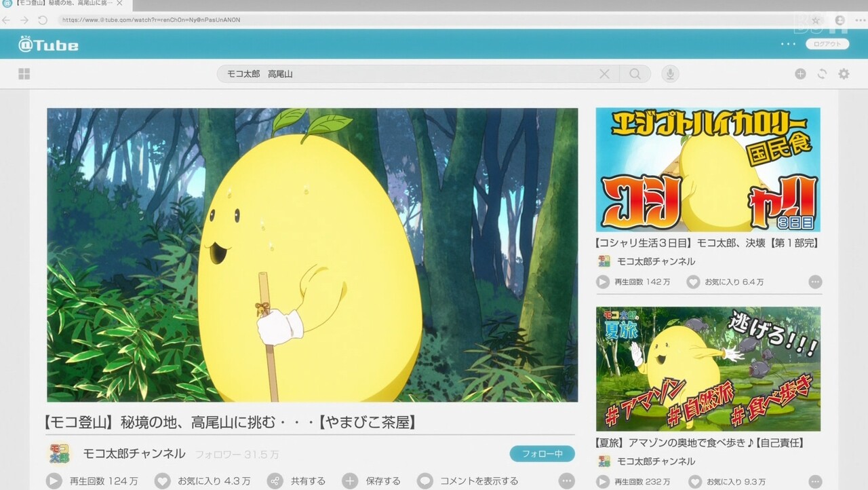The image size is (868, 490).
Task: Click the 再生回数 124万 view count text
Action: 104,481
